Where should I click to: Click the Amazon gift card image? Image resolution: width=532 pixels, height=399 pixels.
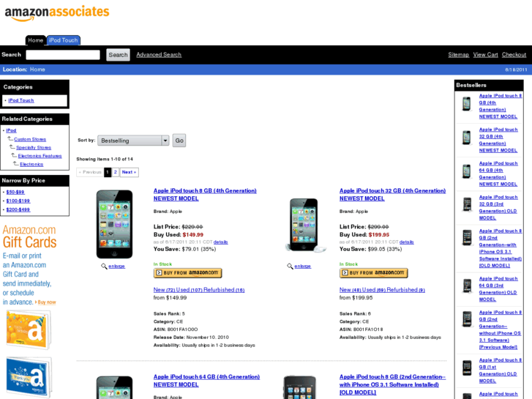pyautogui.click(x=29, y=330)
